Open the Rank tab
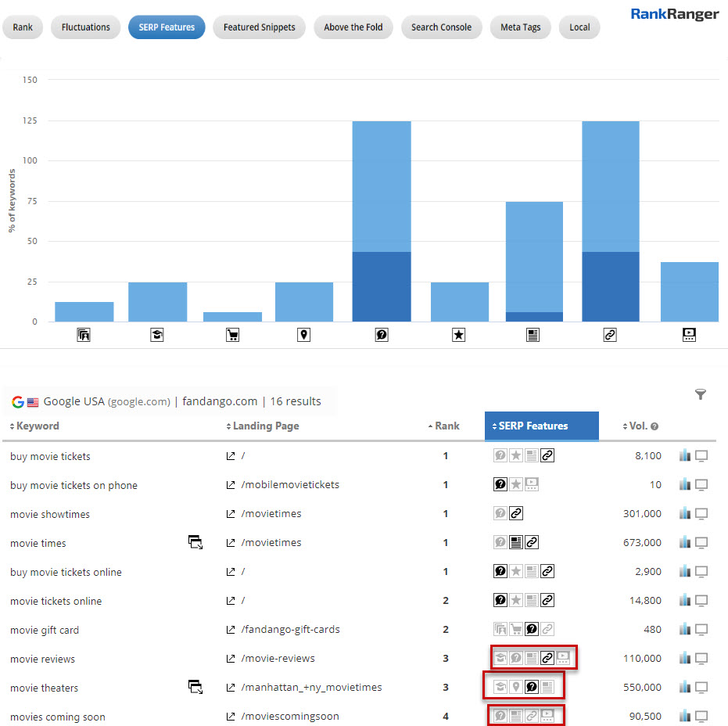The height and width of the screenshot is (726, 728). tap(23, 27)
